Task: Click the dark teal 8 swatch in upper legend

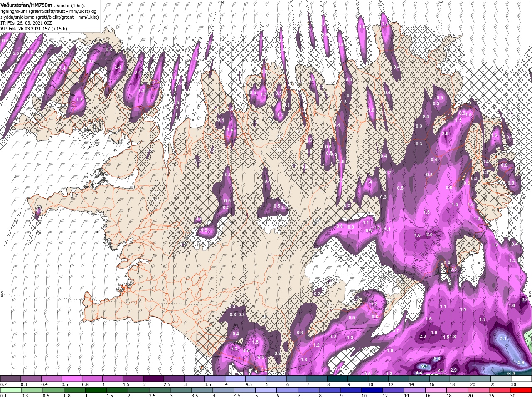Action: (337, 379)
